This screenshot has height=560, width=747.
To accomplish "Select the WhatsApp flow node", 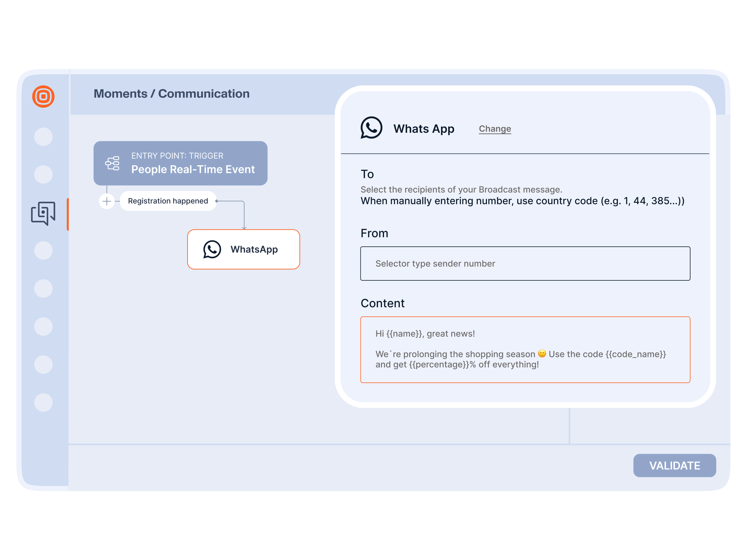I will point(243,249).
